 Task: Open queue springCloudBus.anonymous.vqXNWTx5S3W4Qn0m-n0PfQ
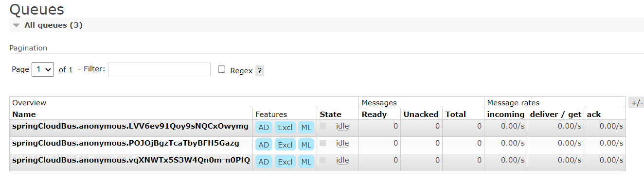(131, 161)
